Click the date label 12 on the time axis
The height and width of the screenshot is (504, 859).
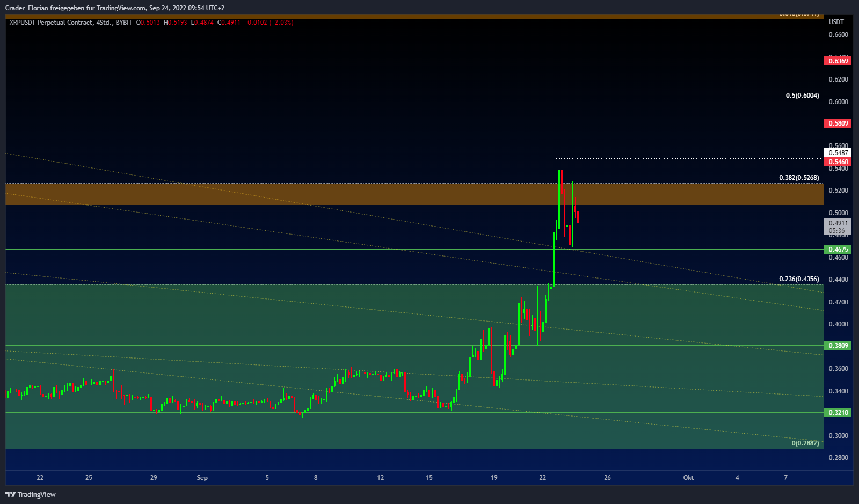pos(381,478)
